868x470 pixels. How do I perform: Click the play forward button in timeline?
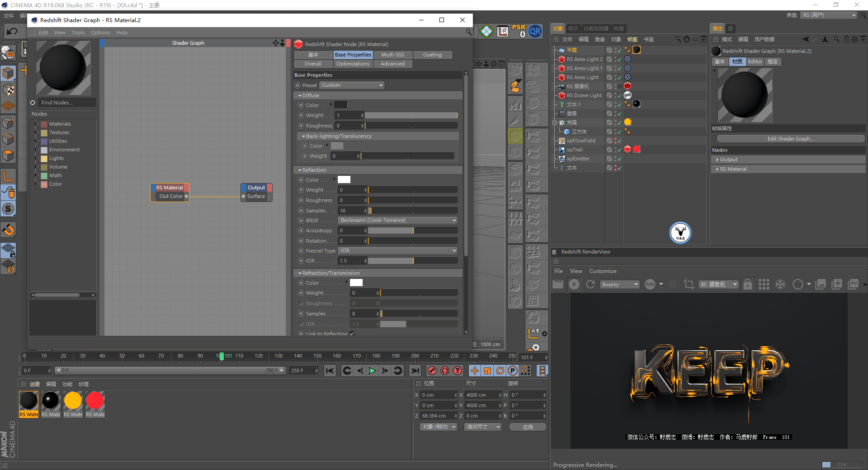(372, 371)
